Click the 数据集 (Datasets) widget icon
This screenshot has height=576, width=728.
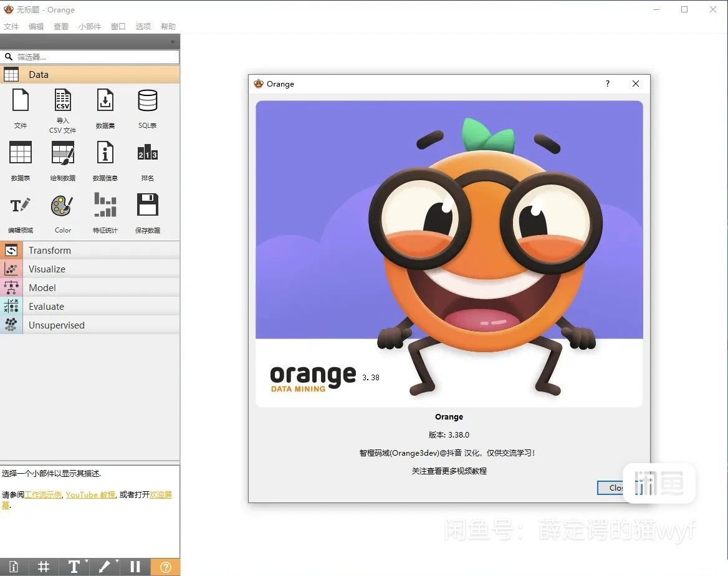click(105, 100)
